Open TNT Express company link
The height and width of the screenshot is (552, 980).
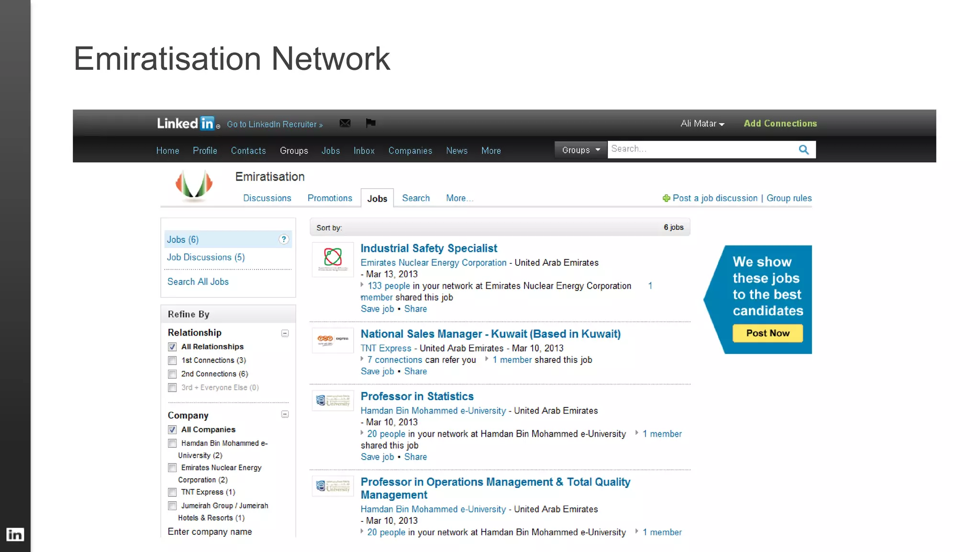click(x=386, y=348)
